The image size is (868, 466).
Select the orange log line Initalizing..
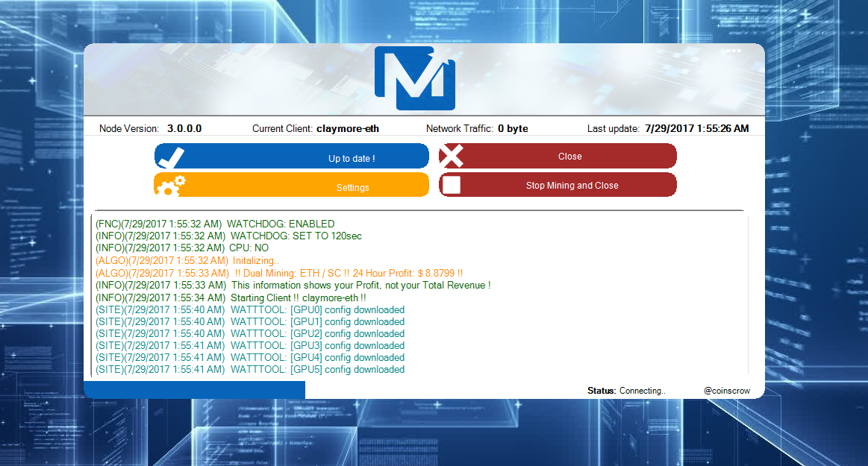187,260
